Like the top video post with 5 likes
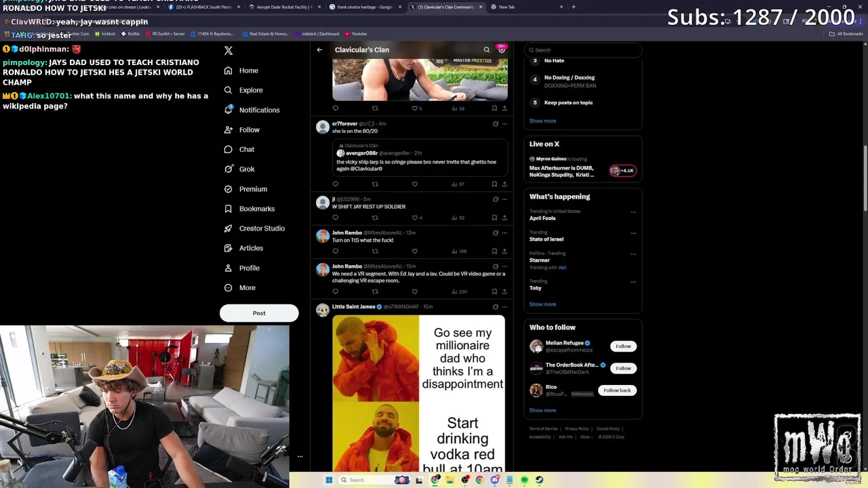This screenshot has height=488, width=868. [x=417, y=108]
